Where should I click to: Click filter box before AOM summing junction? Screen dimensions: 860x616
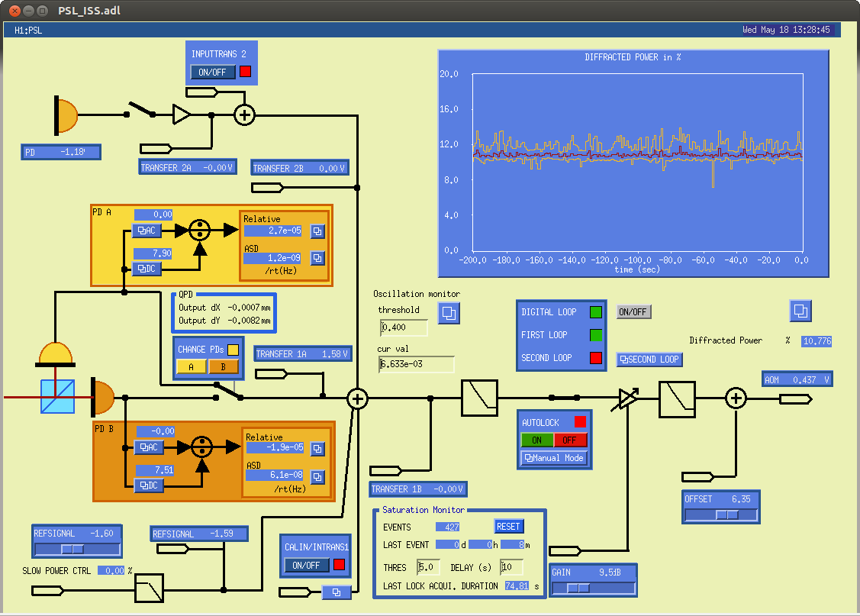[x=677, y=399]
